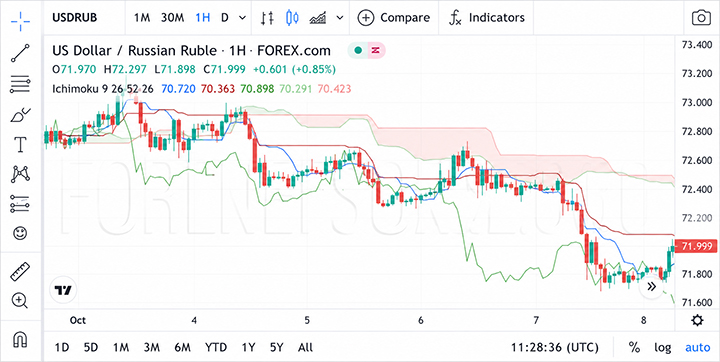Set date range to All
Image resolution: width=720 pixels, height=362 pixels.
[305, 347]
